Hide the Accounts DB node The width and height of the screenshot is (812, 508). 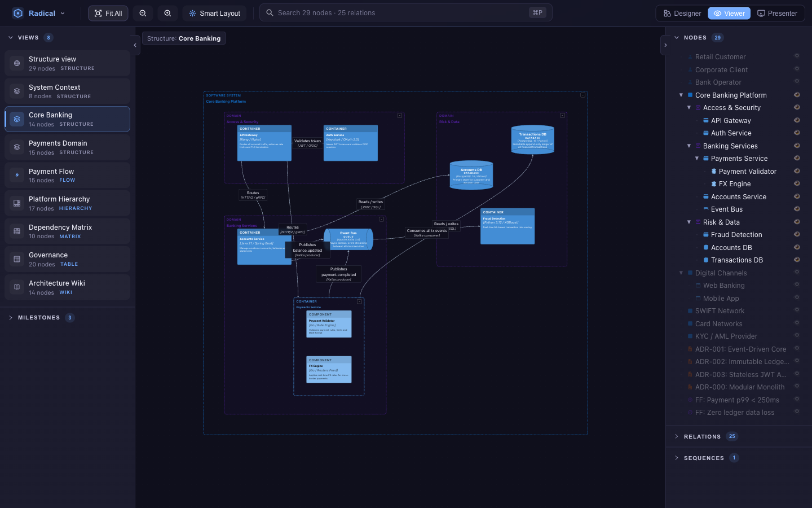[797, 247]
